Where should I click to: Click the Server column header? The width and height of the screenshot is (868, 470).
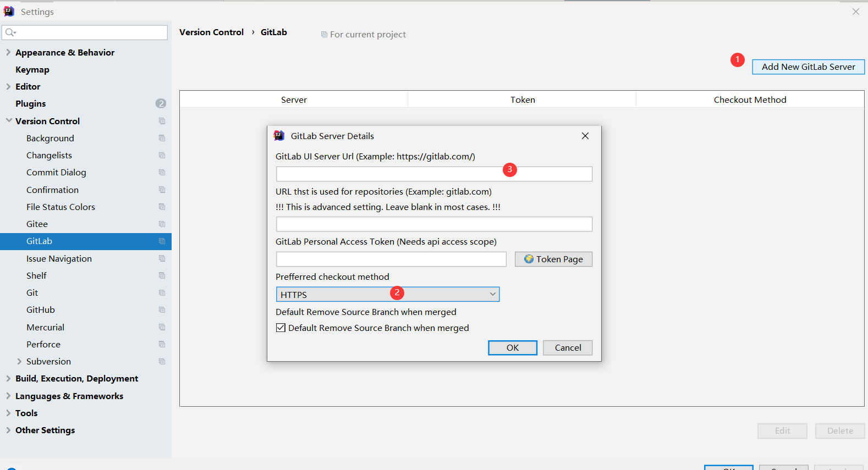tap(294, 99)
